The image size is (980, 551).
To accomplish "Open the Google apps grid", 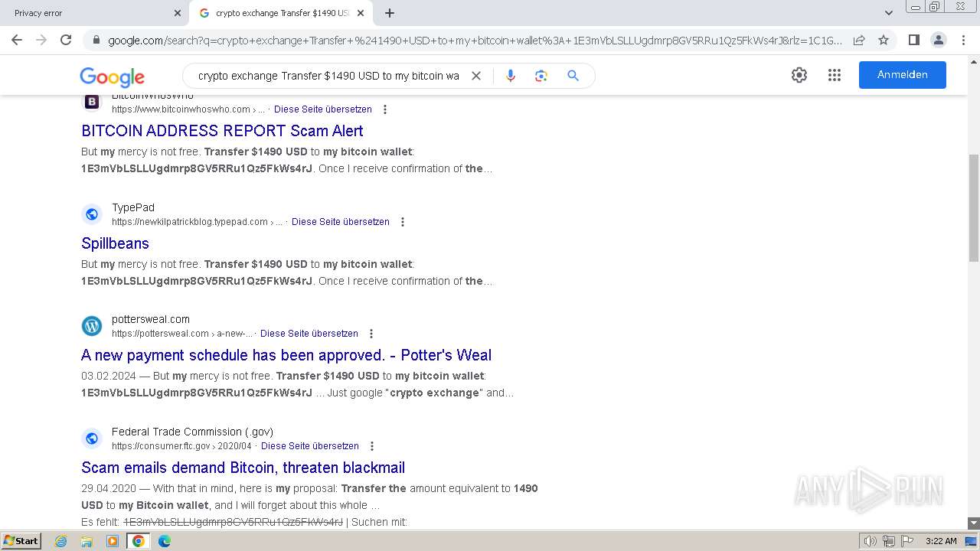I will pyautogui.click(x=835, y=75).
